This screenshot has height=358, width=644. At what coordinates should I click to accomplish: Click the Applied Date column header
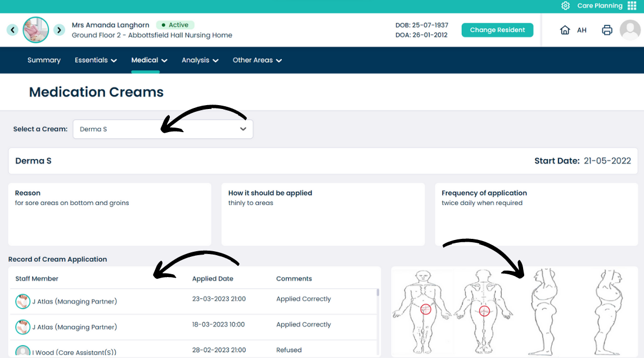tap(213, 278)
